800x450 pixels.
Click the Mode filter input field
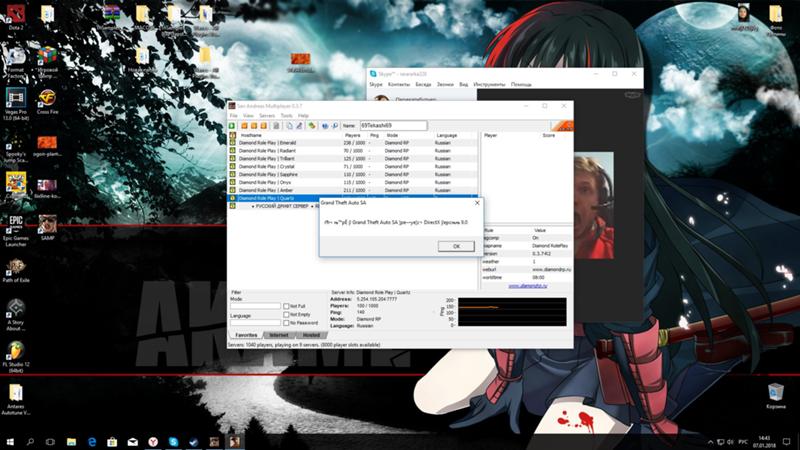[x=255, y=306]
